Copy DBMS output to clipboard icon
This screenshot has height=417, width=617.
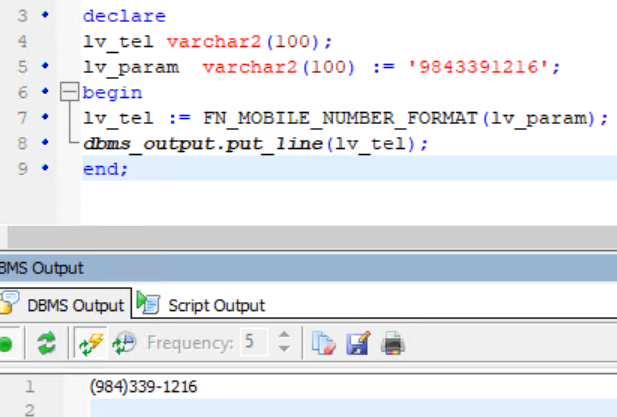pos(322,344)
